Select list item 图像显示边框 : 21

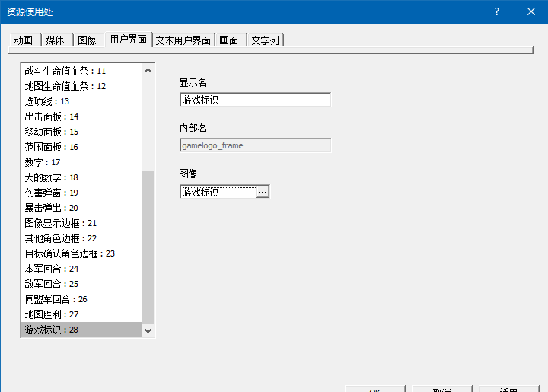tap(81, 223)
